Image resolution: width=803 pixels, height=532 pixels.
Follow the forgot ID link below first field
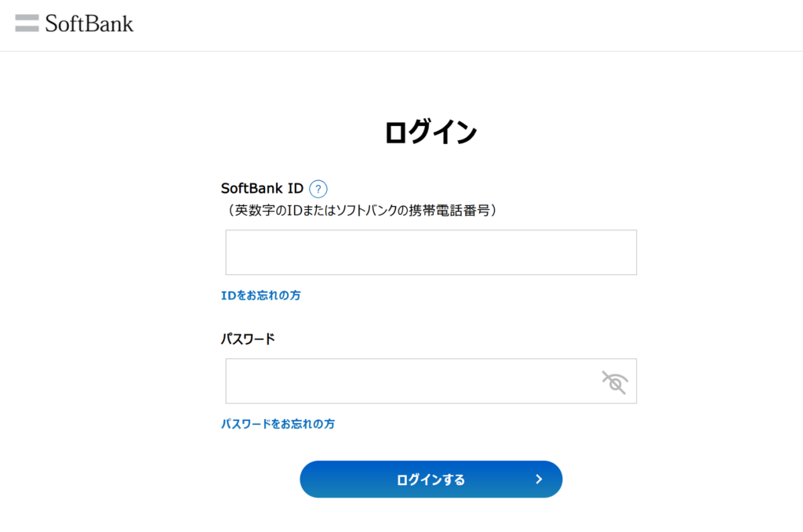(x=260, y=295)
